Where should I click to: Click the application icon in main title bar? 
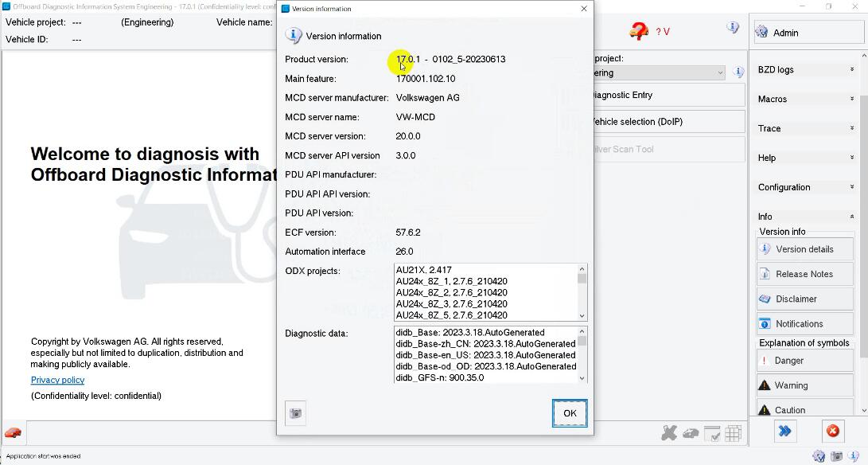point(6,6)
